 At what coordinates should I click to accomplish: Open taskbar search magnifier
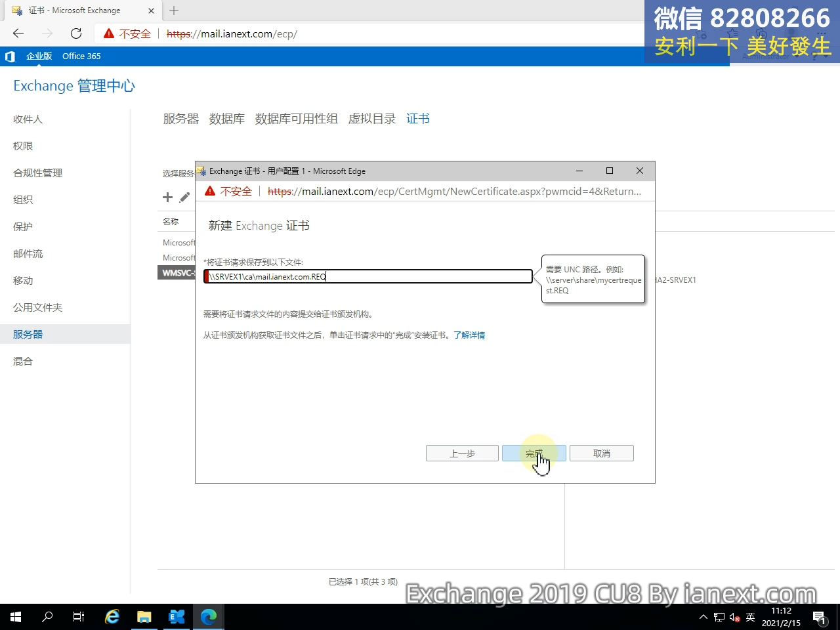(x=47, y=617)
